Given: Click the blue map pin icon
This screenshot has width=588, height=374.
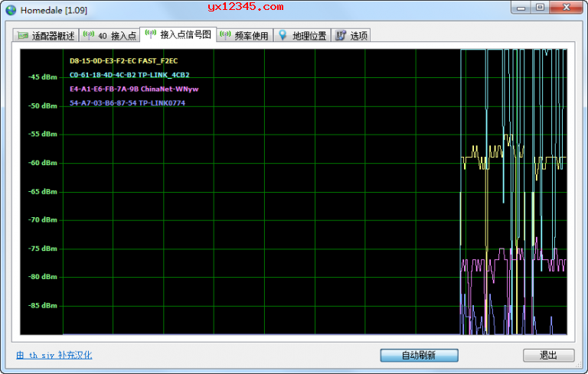Looking at the screenshot, I should 283,35.
